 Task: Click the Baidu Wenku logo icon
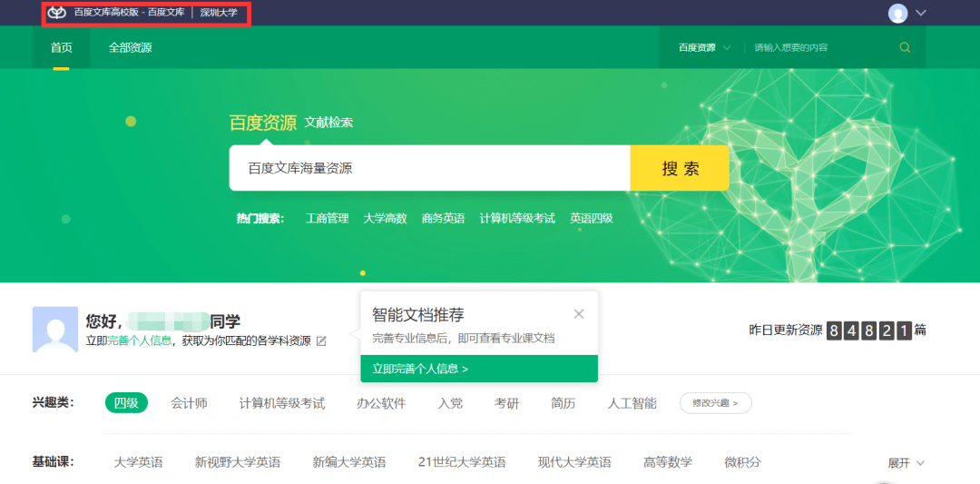coord(57,13)
